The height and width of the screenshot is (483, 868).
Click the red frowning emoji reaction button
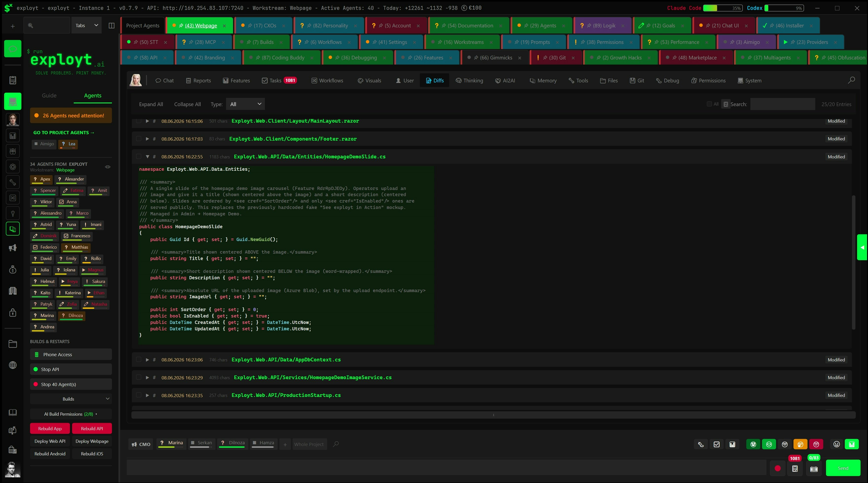(816, 444)
